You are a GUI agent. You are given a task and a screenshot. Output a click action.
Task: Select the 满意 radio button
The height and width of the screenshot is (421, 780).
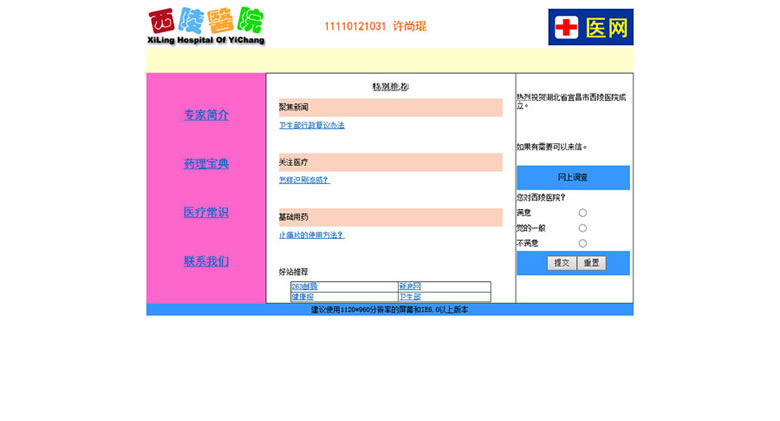(583, 213)
